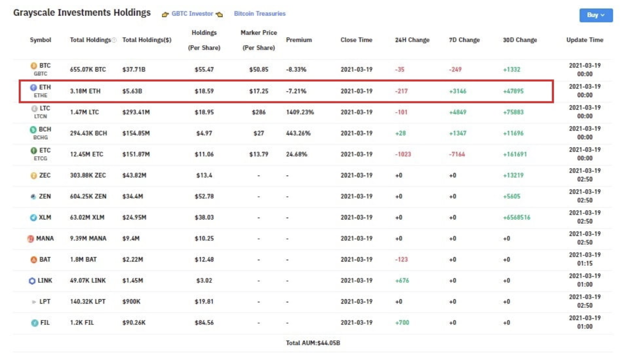Click the 1409.23% premium value
Viewport: 644px width, 353px height.
pyautogui.click(x=300, y=112)
